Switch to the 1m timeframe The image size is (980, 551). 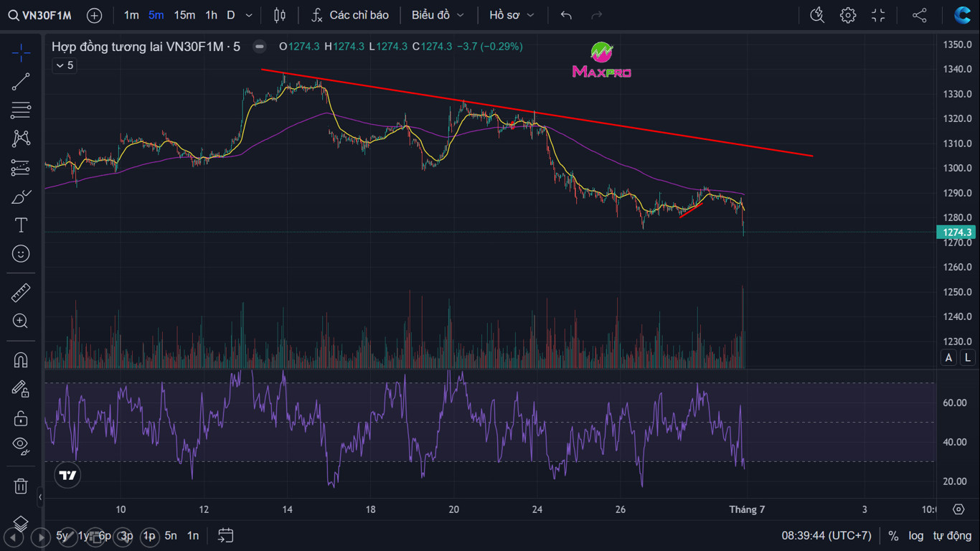[131, 15]
